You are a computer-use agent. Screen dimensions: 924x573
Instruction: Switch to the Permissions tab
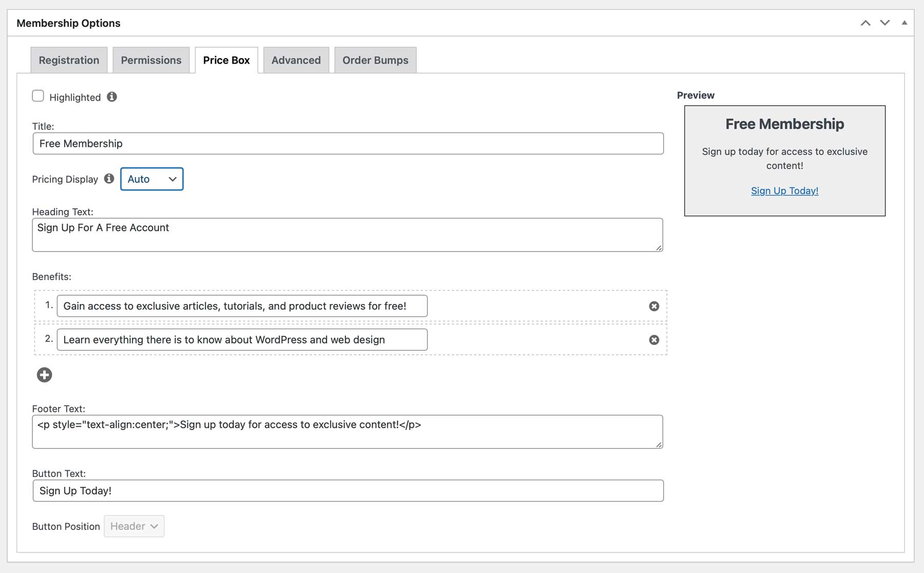[x=151, y=60]
